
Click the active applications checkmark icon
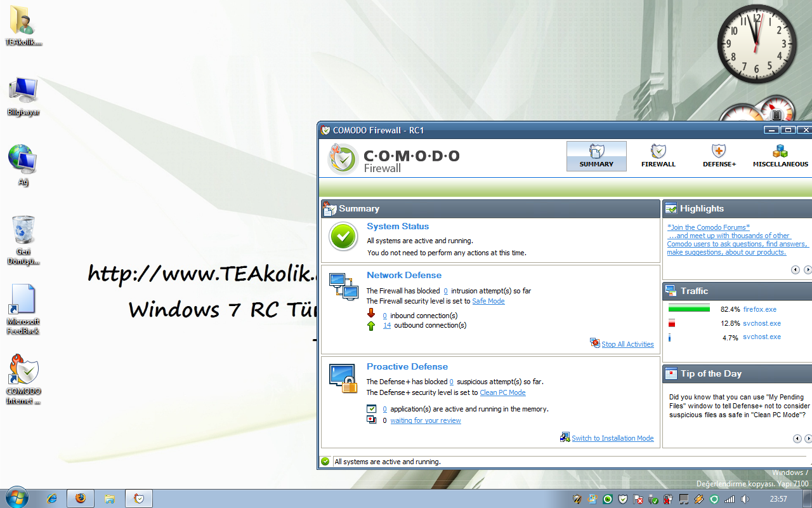point(372,409)
